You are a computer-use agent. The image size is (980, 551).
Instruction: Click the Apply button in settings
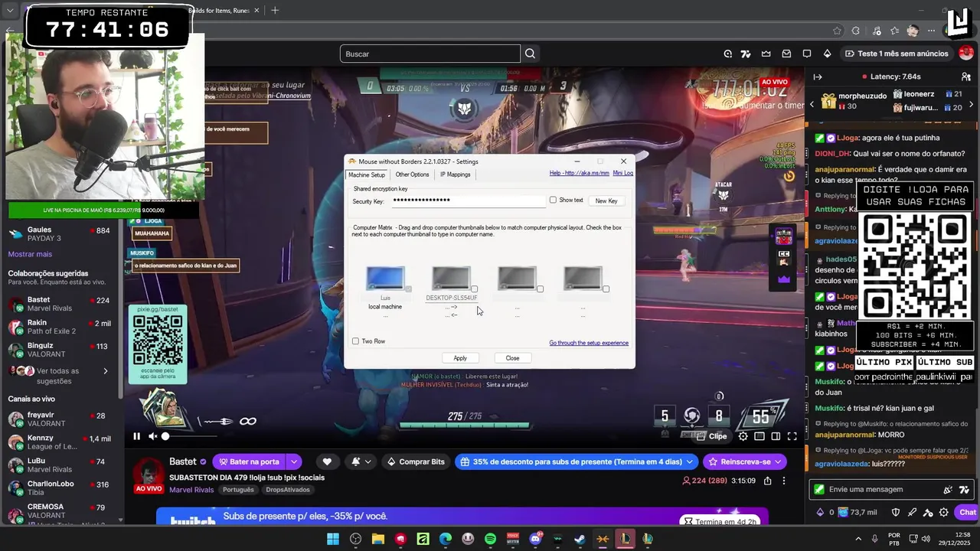tap(460, 358)
